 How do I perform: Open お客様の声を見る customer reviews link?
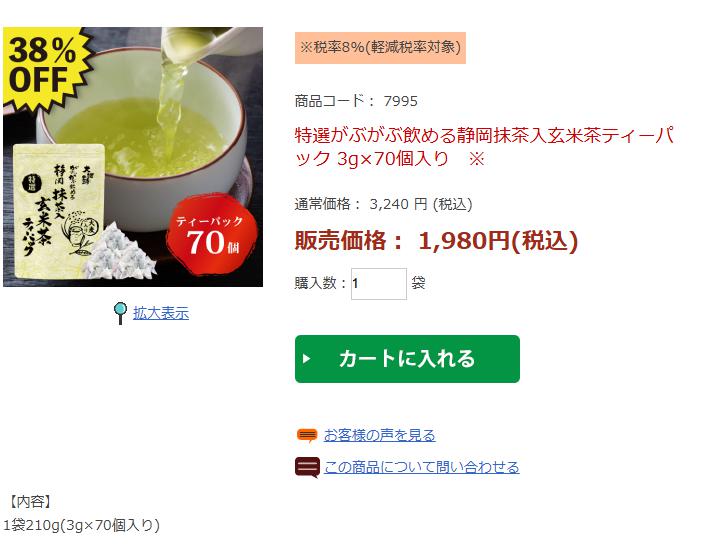point(380,435)
